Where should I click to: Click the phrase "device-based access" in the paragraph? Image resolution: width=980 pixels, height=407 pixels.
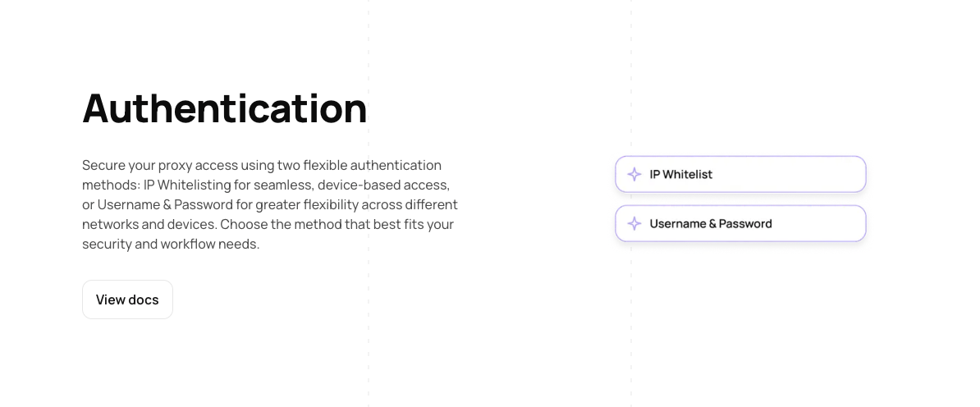382,185
